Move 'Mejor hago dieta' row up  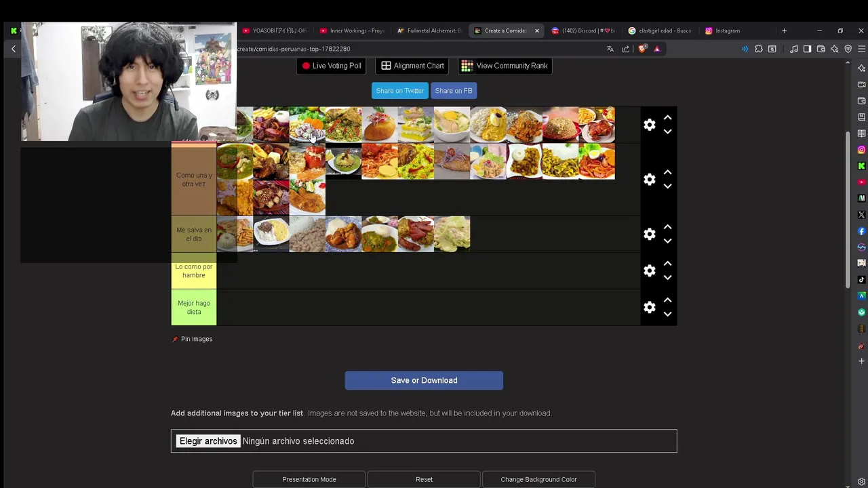point(667,300)
